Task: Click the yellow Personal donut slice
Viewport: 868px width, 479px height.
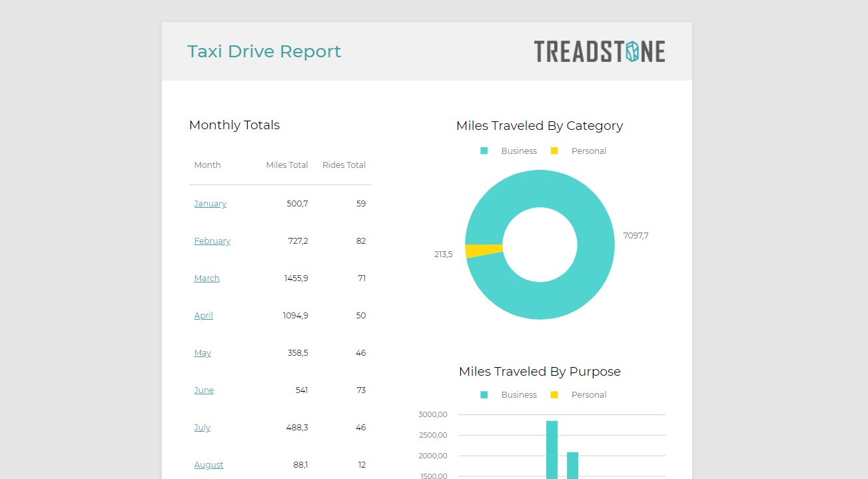Action: [x=484, y=250]
